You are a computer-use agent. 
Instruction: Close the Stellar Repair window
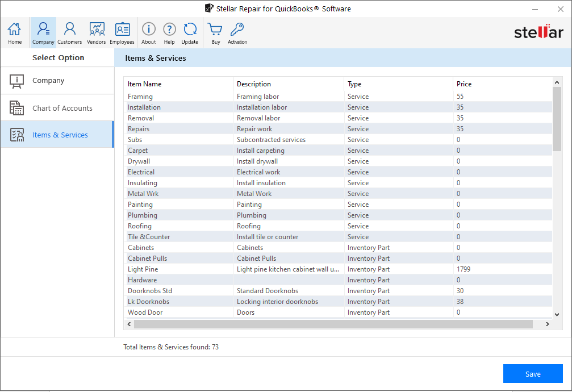click(560, 9)
